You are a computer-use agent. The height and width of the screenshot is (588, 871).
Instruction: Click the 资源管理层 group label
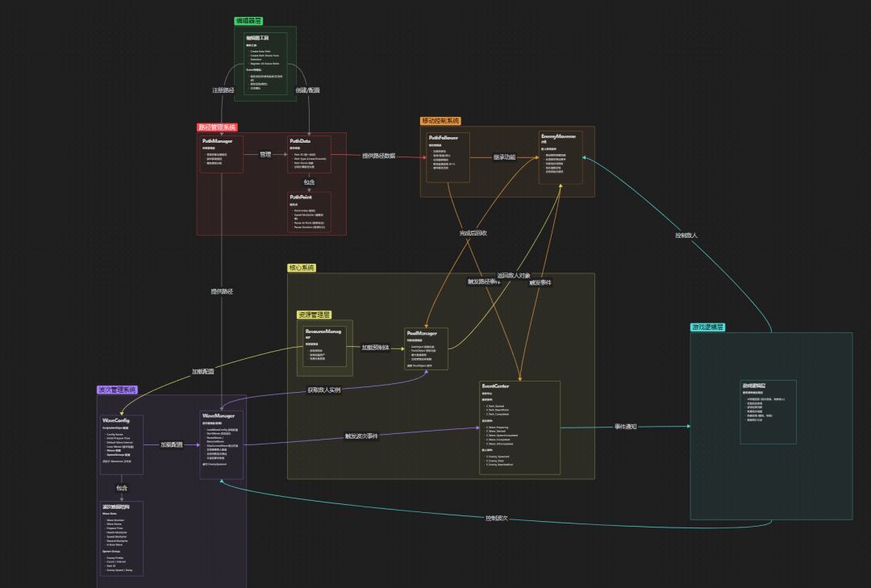[x=315, y=315]
